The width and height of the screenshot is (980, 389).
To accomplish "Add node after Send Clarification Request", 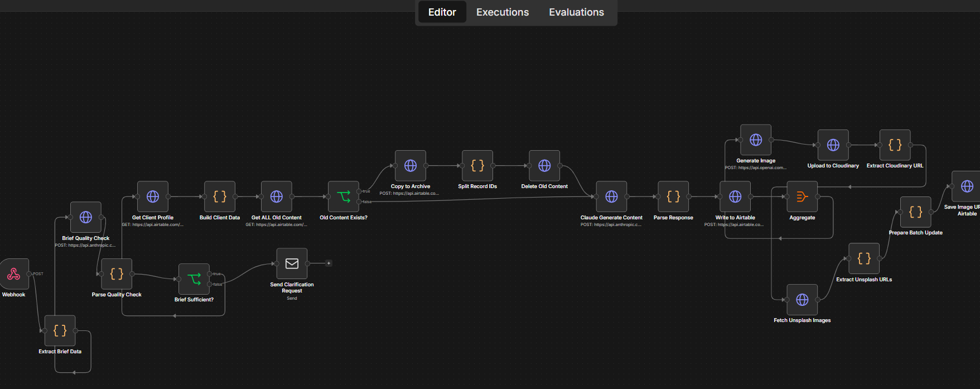I will pos(329,263).
